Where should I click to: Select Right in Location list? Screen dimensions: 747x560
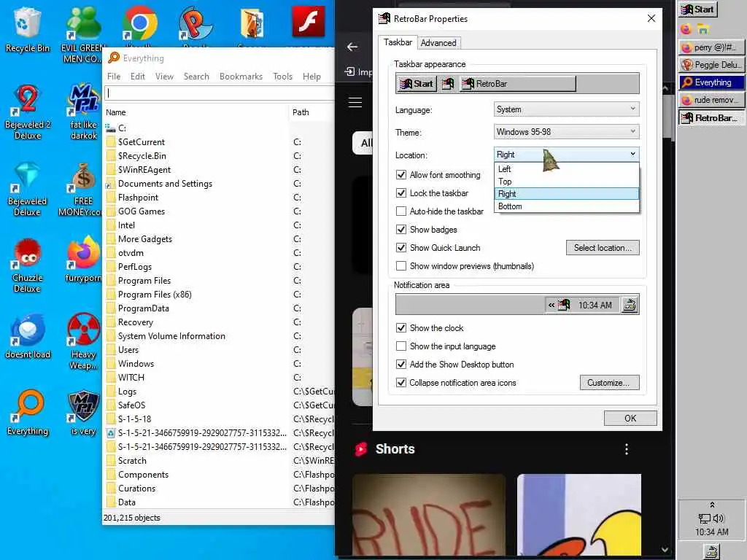(566, 194)
